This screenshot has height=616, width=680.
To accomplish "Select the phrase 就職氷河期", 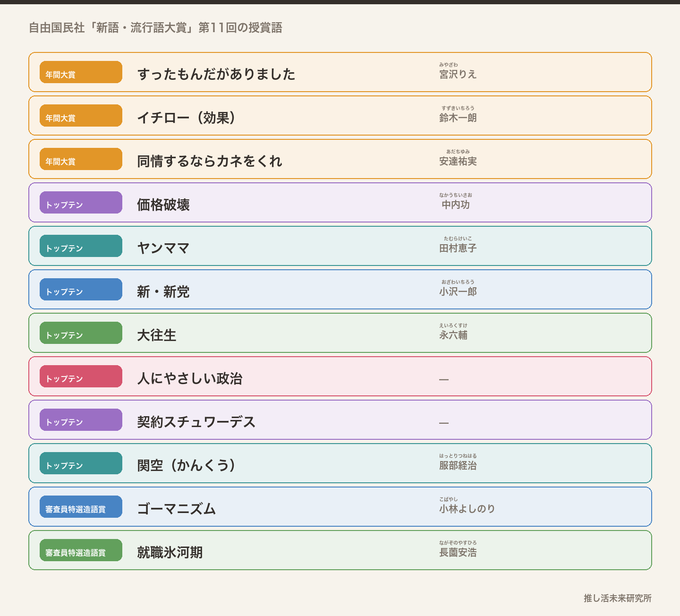I will point(170,552).
